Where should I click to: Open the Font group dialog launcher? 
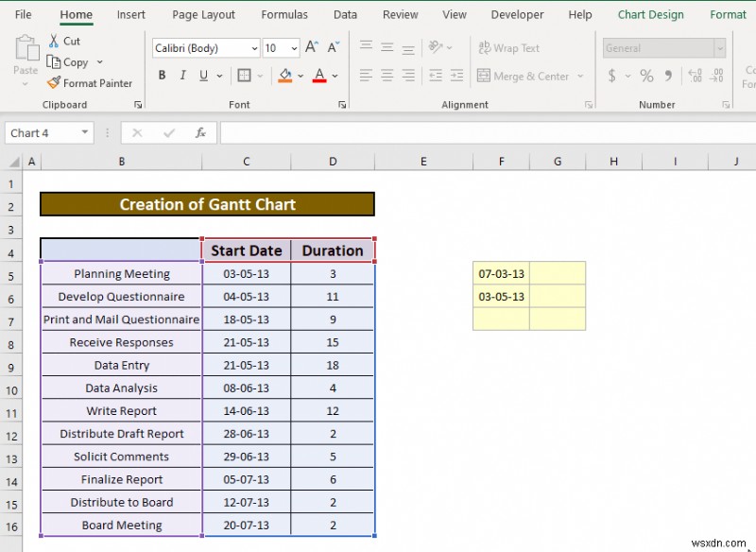click(341, 104)
